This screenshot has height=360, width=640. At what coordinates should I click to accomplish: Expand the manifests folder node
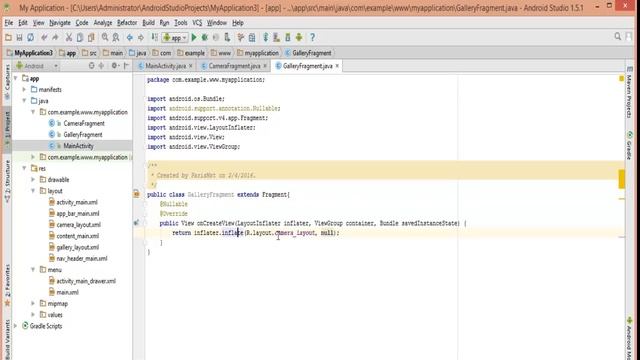point(24,89)
